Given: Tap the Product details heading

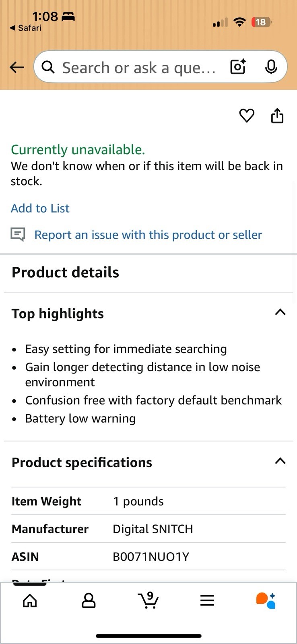Looking at the screenshot, I should 65,272.
